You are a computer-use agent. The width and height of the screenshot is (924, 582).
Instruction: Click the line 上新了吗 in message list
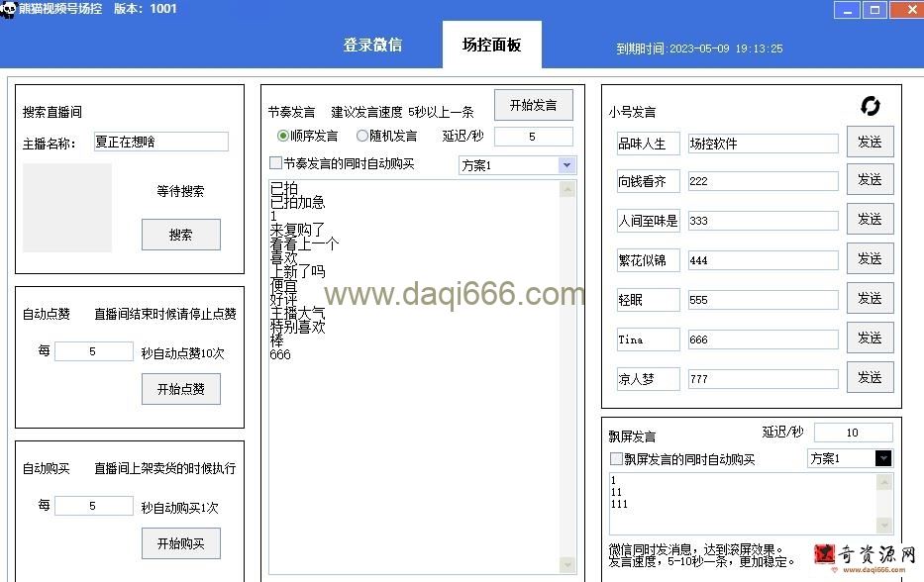(x=297, y=271)
